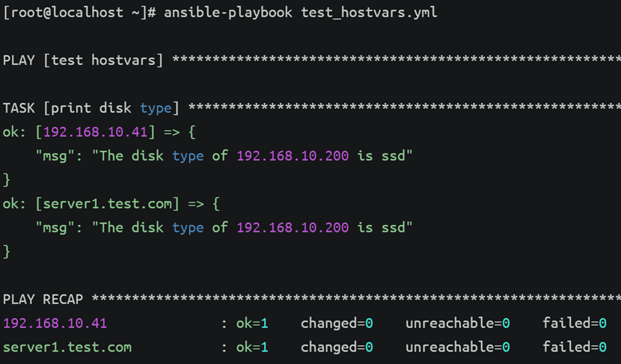The image size is (621, 364).
Task: Click the 'PLAY RECAP' header line
Action: [312, 299]
